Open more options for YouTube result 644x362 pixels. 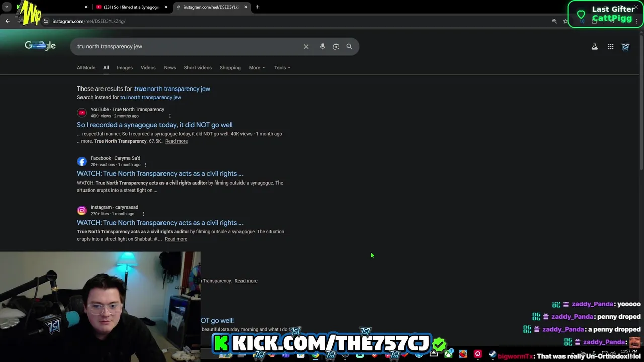[x=170, y=116]
